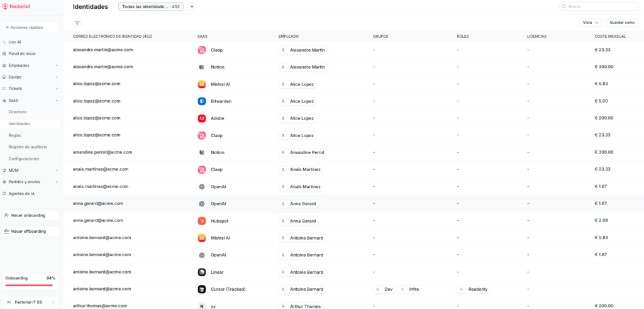Expand the MDM sidebar section
The width and height of the screenshot is (644, 309).
[x=30, y=170]
